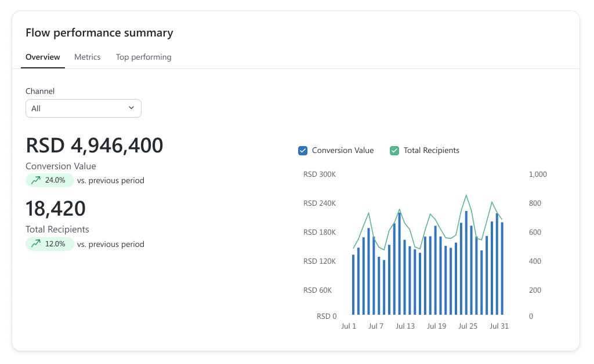This screenshot has width=594, height=364.
Task: Click the trend arrow icon beside 12.0%
Action: coord(36,244)
